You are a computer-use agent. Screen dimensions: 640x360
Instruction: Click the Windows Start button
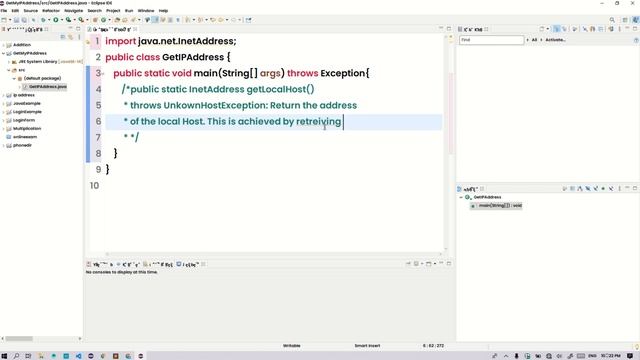click(x=4, y=356)
